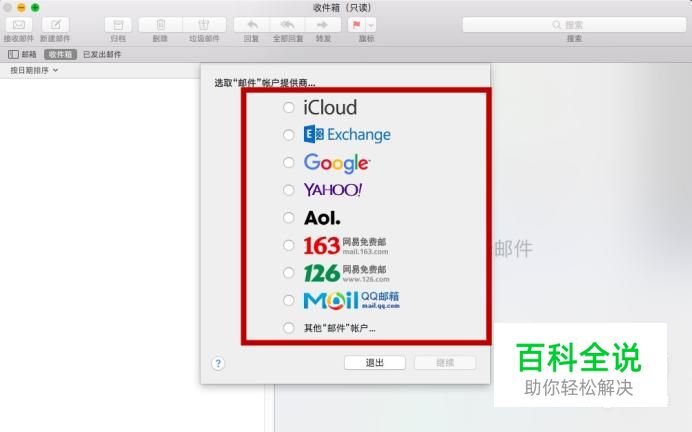The width and height of the screenshot is (692, 432).
Task: Select the 163 mail radio button
Action: pyautogui.click(x=289, y=245)
